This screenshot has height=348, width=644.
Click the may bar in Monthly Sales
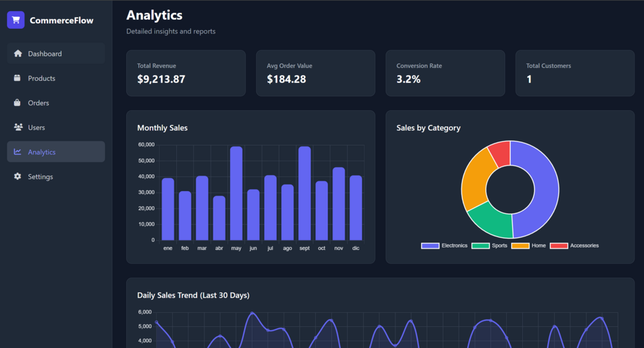pos(236,193)
